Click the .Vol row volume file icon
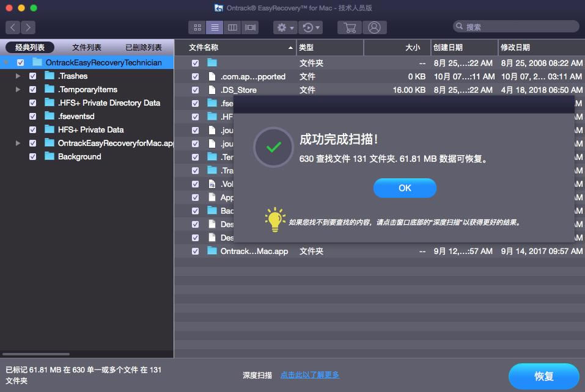The height and width of the screenshot is (392, 585). [x=212, y=184]
